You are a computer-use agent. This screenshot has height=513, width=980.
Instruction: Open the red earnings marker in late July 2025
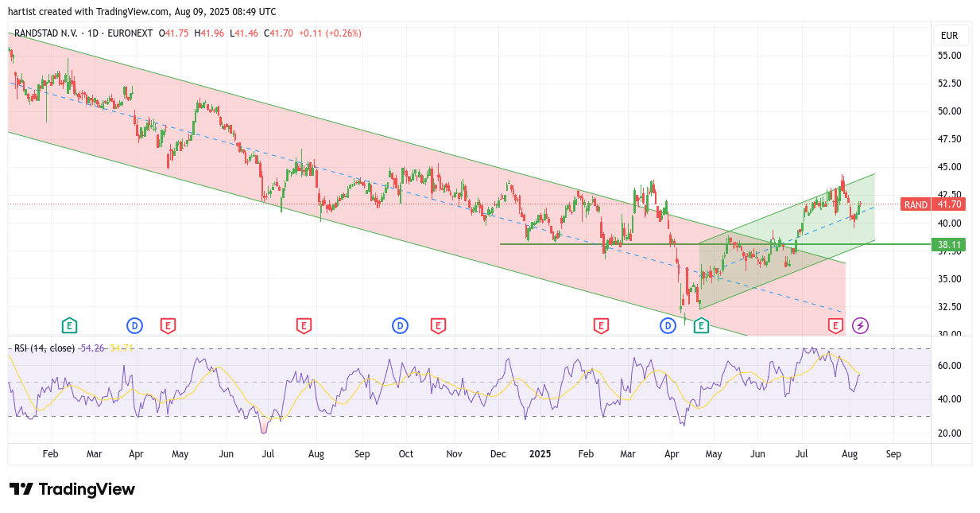point(835,325)
